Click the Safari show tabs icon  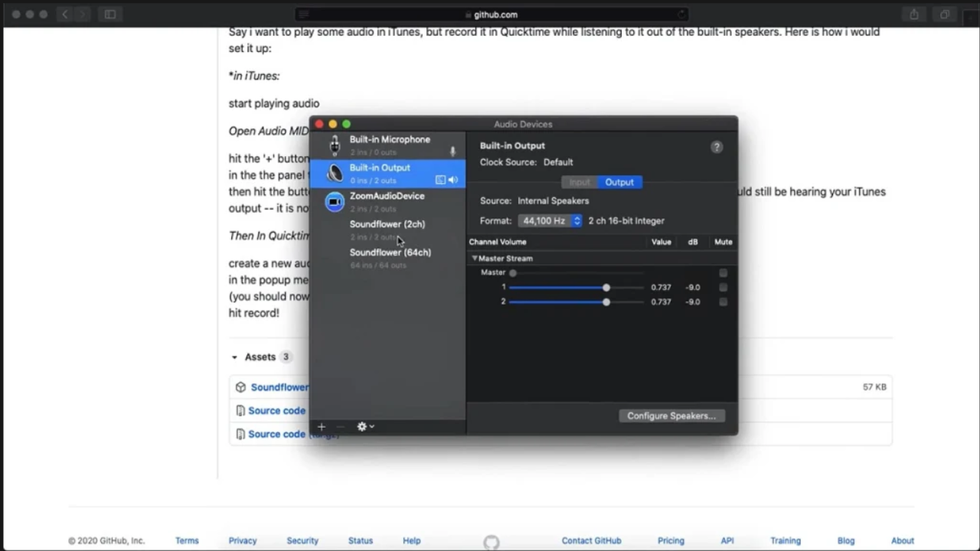point(945,14)
